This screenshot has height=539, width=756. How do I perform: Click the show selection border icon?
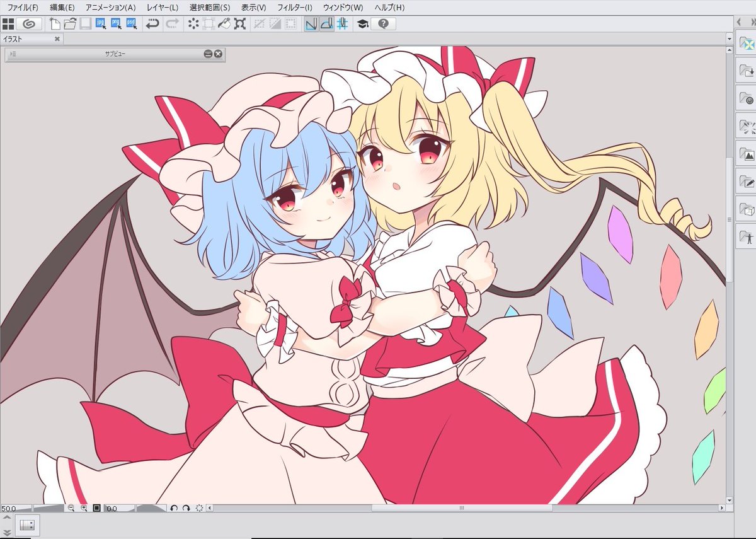pyautogui.click(x=290, y=24)
